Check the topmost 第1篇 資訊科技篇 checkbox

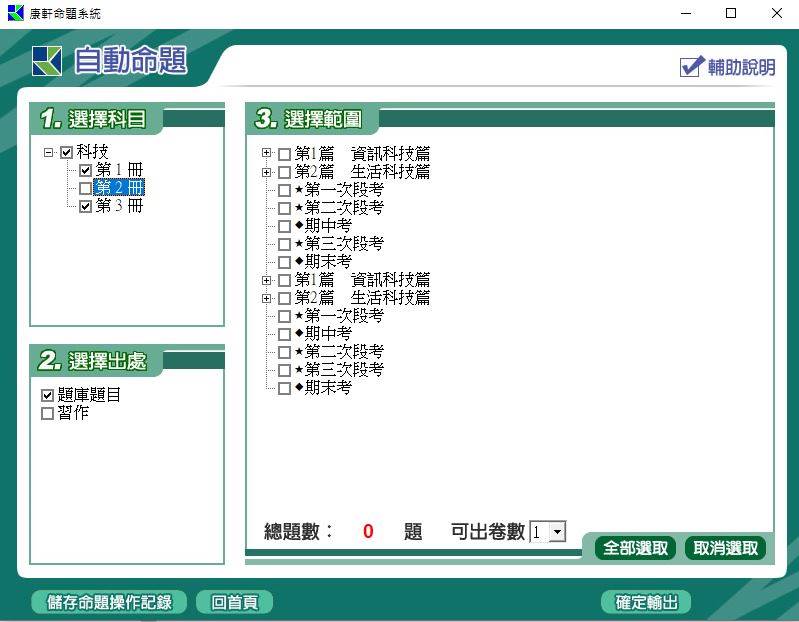click(x=284, y=154)
